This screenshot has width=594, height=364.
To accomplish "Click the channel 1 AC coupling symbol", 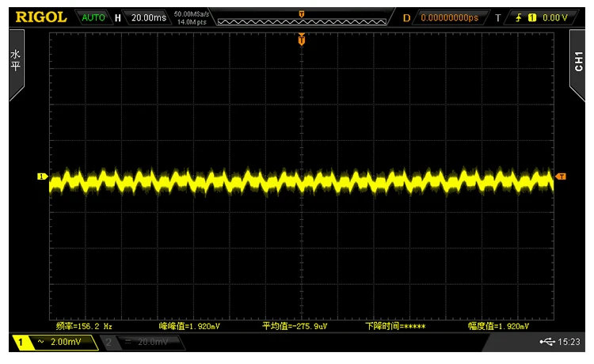I will pyautogui.click(x=40, y=342).
